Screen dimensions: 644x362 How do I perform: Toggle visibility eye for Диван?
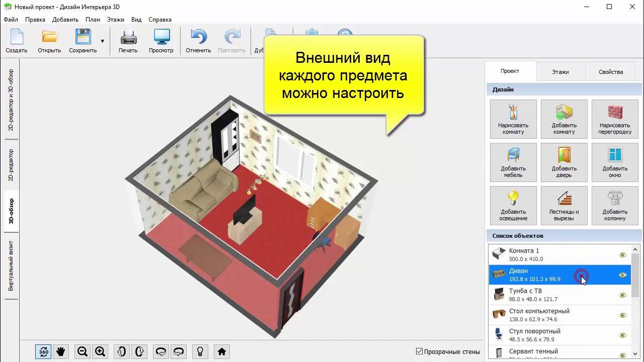coord(623,275)
